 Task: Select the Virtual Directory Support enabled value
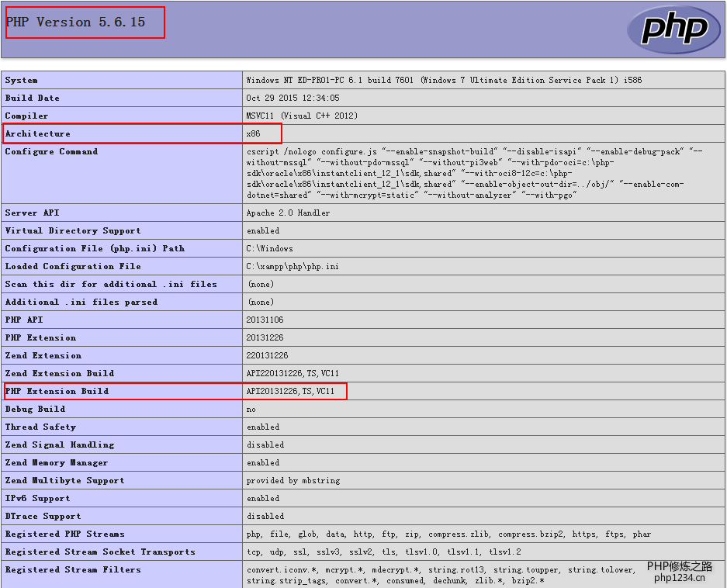tap(263, 230)
